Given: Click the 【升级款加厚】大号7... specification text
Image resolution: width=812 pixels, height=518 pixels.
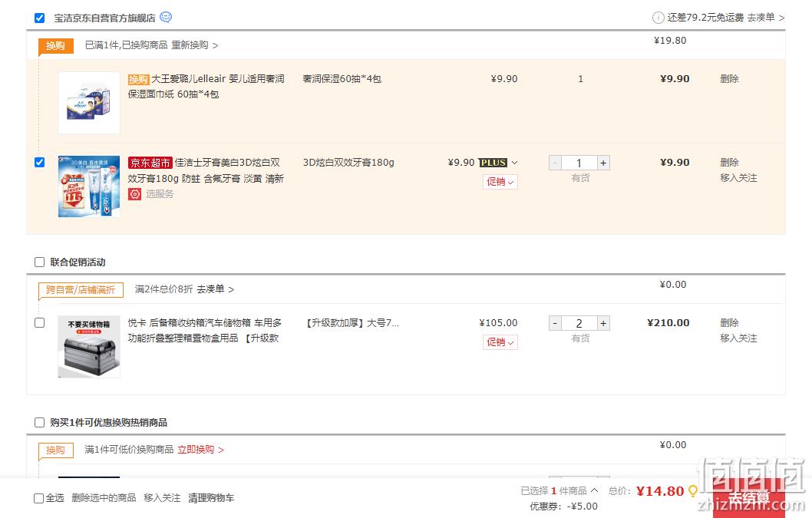Looking at the screenshot, I should tap(352, 323).
